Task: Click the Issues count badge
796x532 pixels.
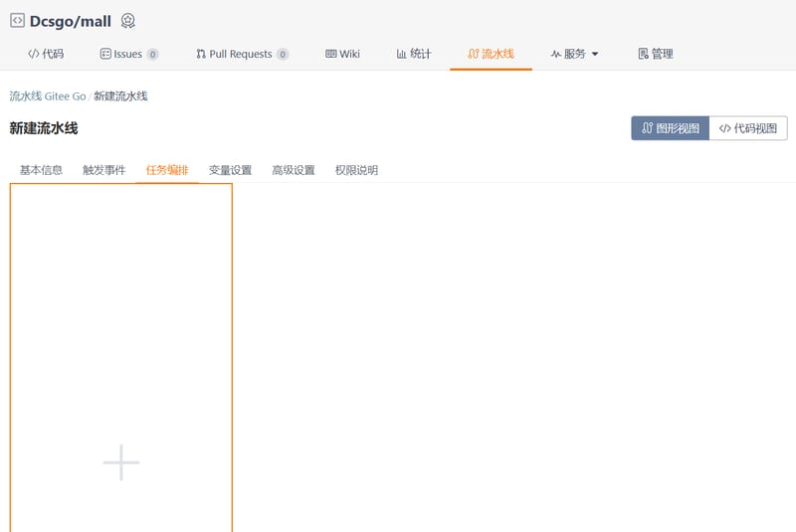Action: (152, 54)
